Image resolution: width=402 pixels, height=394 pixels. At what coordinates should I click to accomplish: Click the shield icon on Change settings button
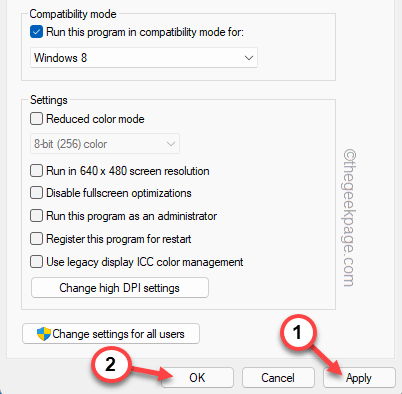(x=44, y=334)
